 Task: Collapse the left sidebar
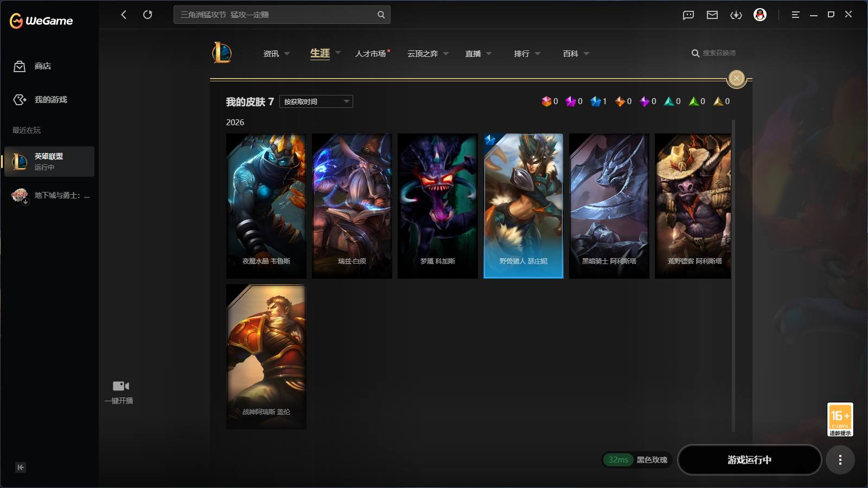21,467
